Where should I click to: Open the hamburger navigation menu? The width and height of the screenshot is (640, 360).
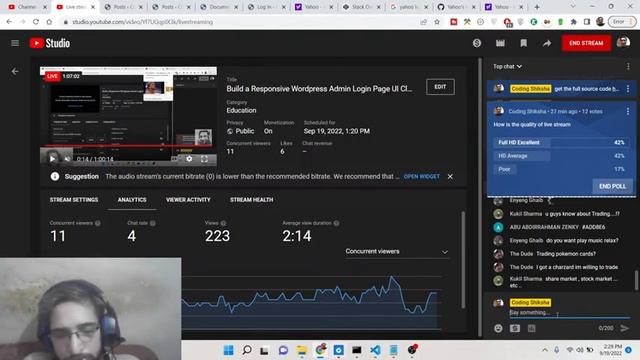[x=15, y=43]
